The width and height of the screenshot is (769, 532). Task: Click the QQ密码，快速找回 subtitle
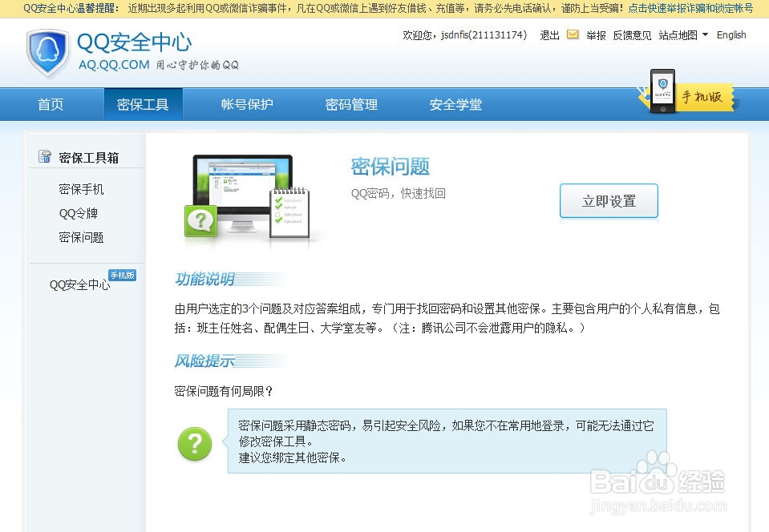(399, 194)
